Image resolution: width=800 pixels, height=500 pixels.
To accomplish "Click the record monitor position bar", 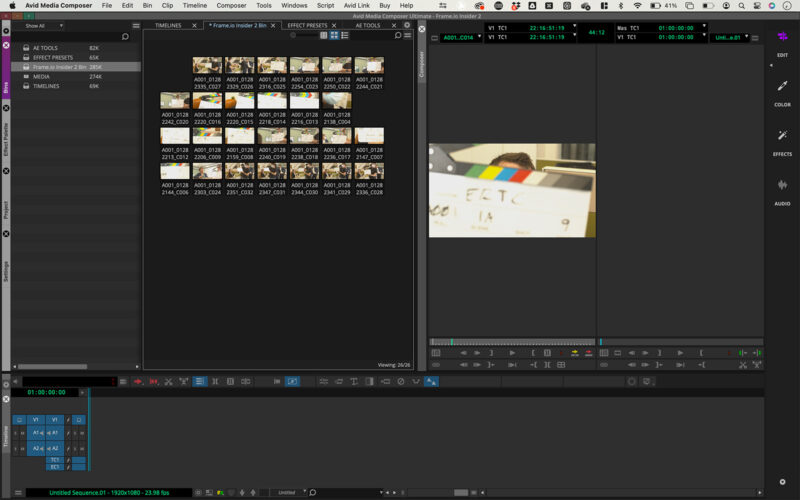I will click(680, 342).
